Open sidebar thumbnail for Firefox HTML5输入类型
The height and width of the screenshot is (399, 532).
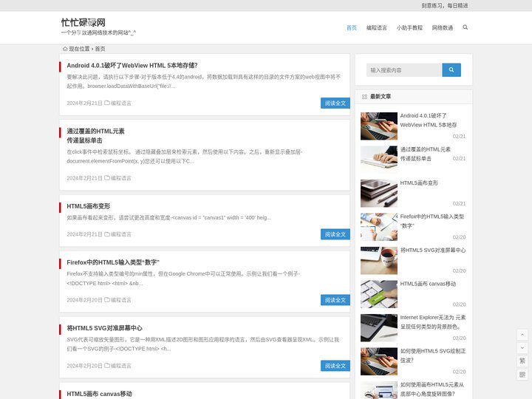378,227
